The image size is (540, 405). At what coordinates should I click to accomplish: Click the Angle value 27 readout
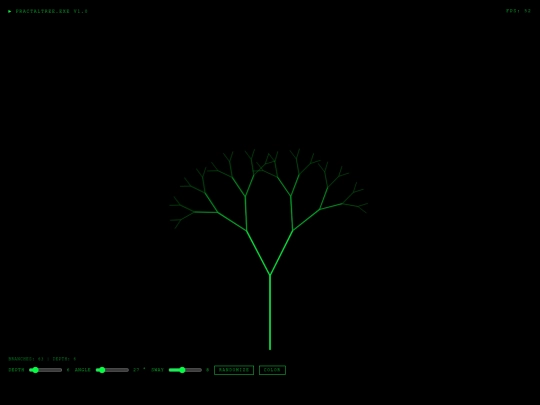(x=136, y=370)
